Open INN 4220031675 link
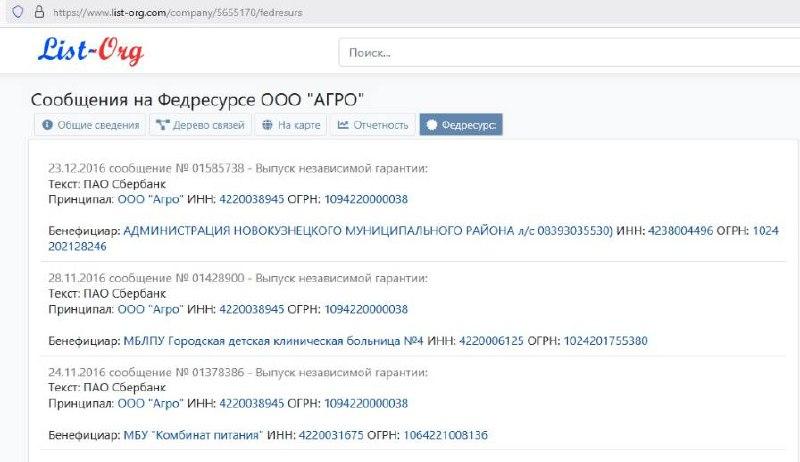The height and width of the screenshot is (462, 800). pos(331,435)
